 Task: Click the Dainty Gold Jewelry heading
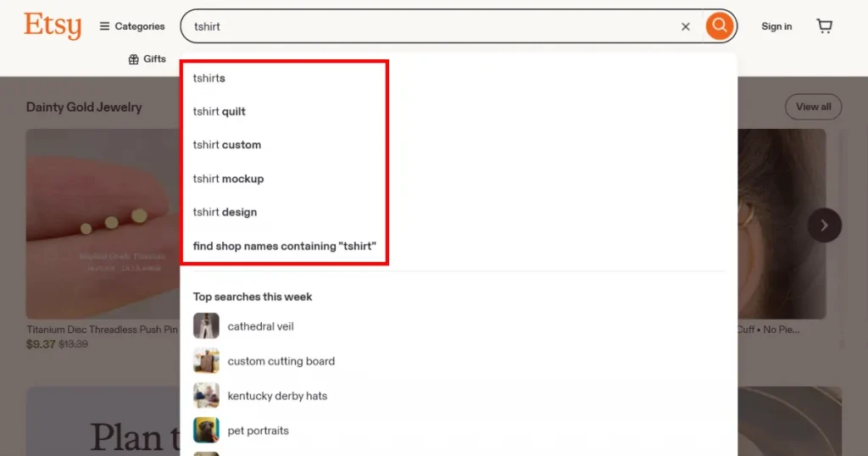[84, 108]
